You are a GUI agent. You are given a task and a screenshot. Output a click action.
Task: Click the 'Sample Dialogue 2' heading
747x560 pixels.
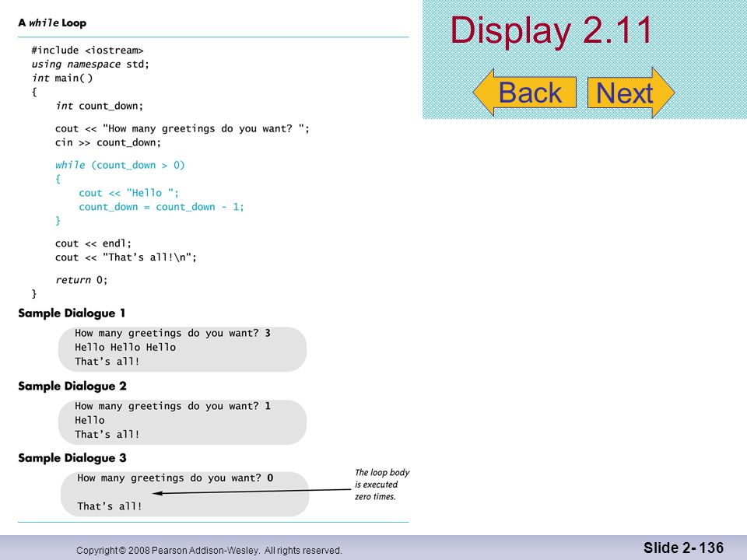point(72,386)
